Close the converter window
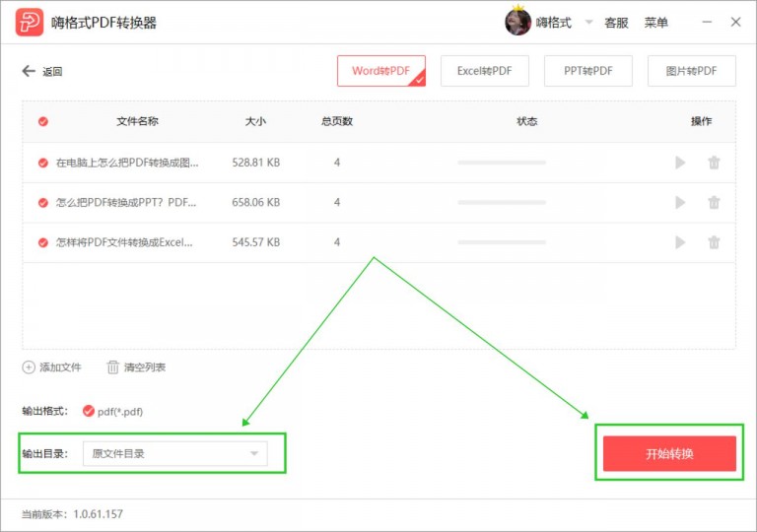The image size is (757, 532). pos(735,23)
